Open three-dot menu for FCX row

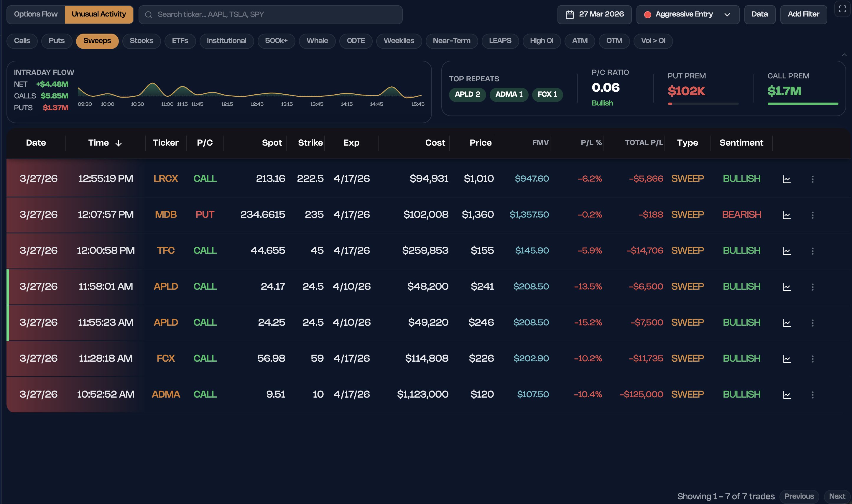(812, 359)
